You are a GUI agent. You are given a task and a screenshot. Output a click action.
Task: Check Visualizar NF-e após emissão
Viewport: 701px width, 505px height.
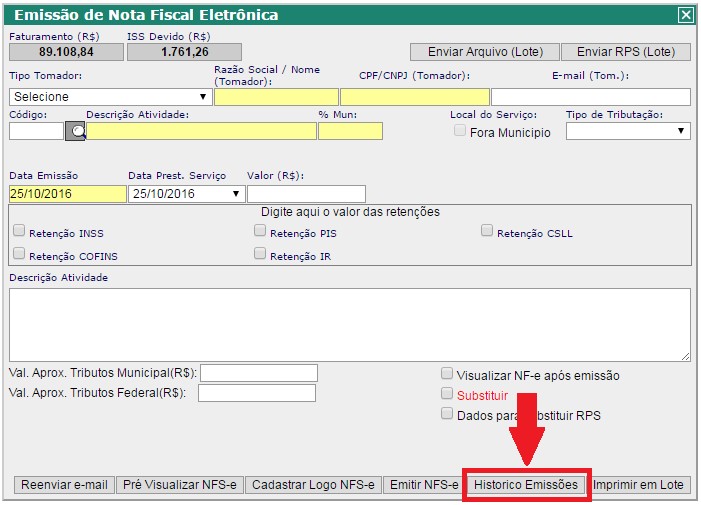pyautogui.click(x=447, y=374)
